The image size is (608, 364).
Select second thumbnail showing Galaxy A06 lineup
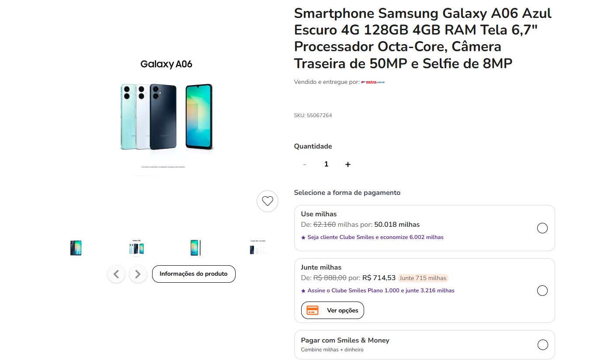136,248
